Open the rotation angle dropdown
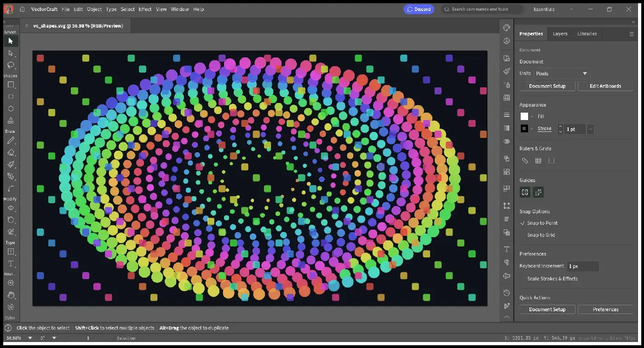 [54, 338]
